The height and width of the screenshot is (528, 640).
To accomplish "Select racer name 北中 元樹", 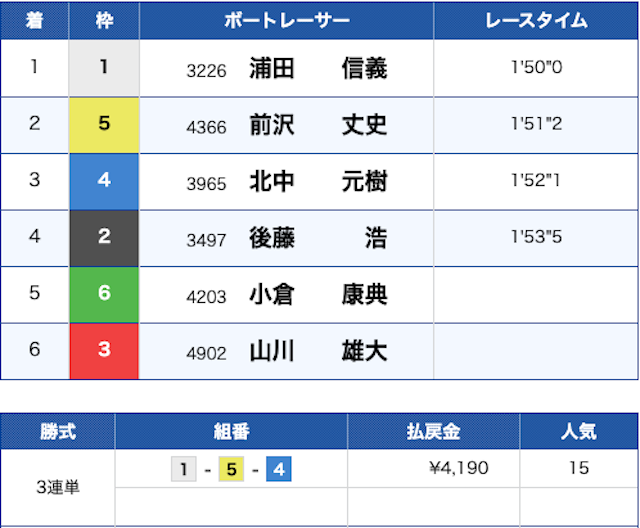I will 318,182.
